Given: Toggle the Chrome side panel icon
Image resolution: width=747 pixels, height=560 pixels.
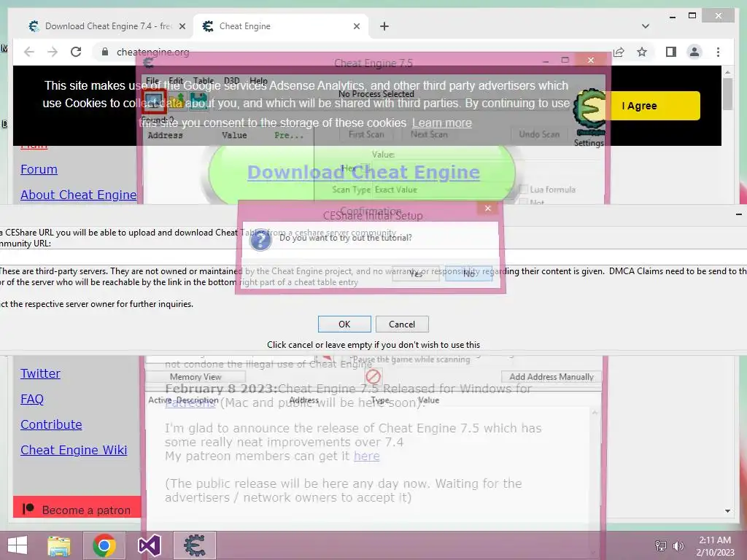Looking at the screenshot, I should click(x=671, y=52).
